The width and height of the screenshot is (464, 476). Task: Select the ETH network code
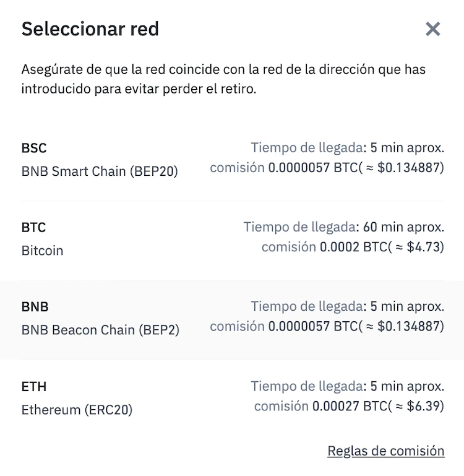(x=34, y=386)
